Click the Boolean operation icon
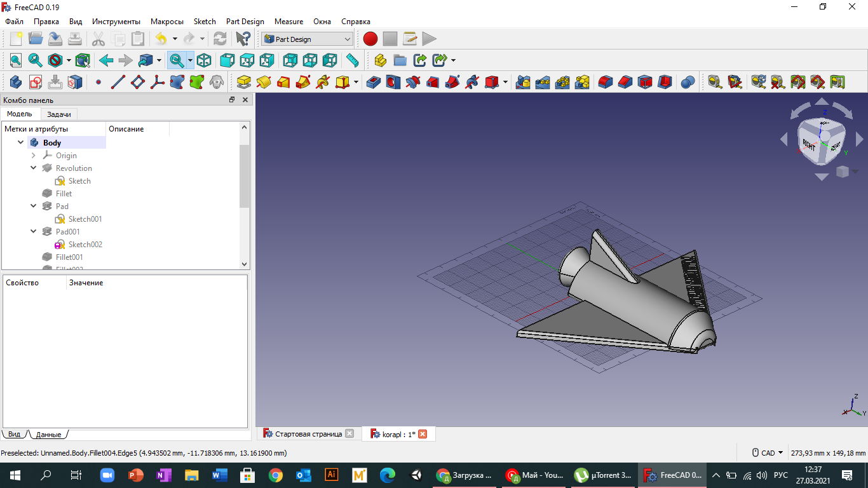 (x=688, y=82)
